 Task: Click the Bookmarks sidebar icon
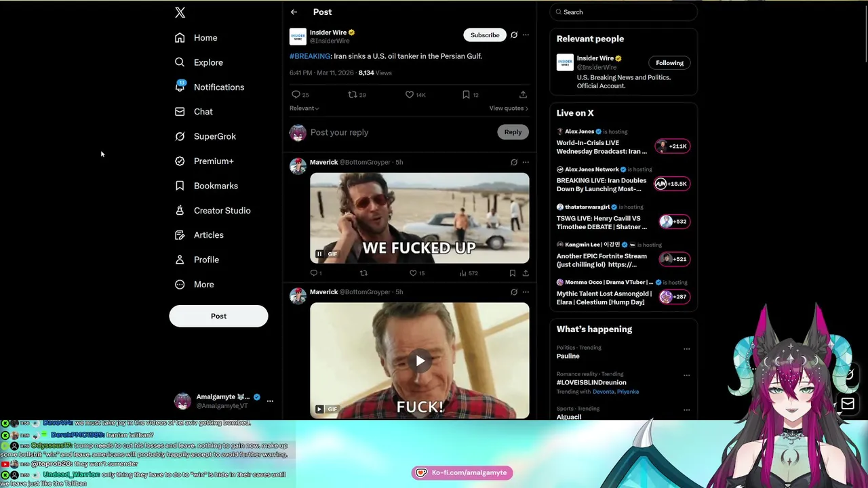[x=180, y=186]
